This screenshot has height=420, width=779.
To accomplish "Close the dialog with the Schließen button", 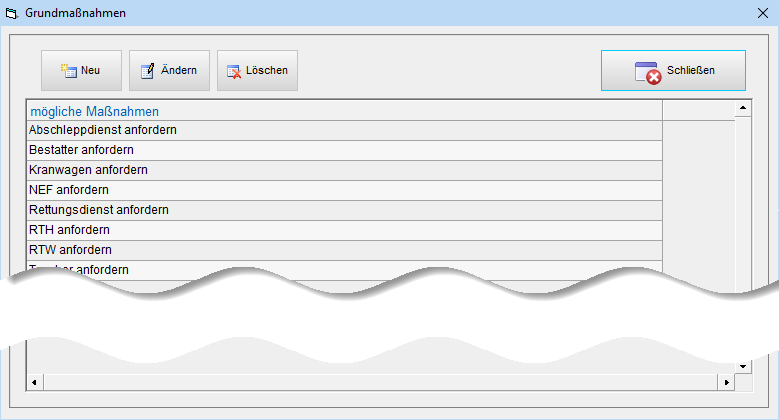I will tap(673, 71).
